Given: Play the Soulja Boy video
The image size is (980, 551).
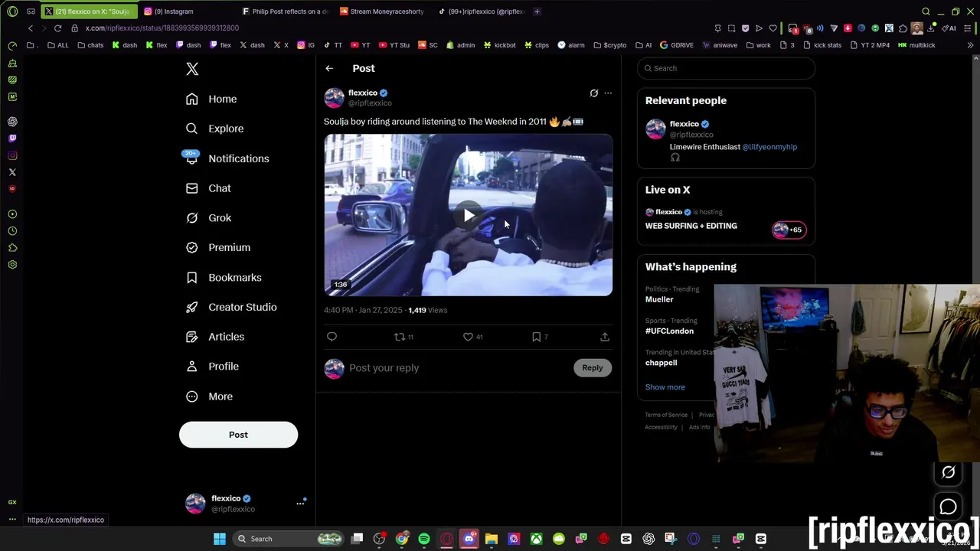Looking at the screenshot, I should coord(469,216).
